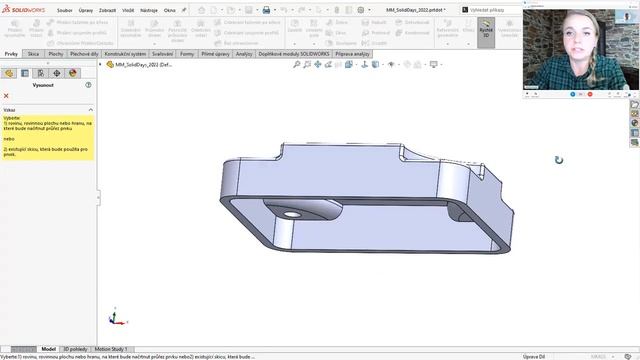This screenshot has width=640, height=360.
Task: Open the monitor View Settings icon
Action: click(x=433, y=64)
